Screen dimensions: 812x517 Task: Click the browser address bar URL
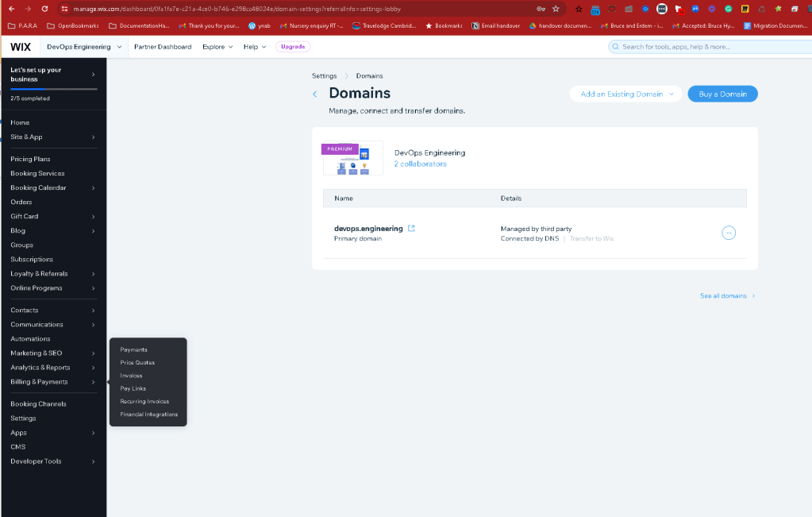click(237, 9)
